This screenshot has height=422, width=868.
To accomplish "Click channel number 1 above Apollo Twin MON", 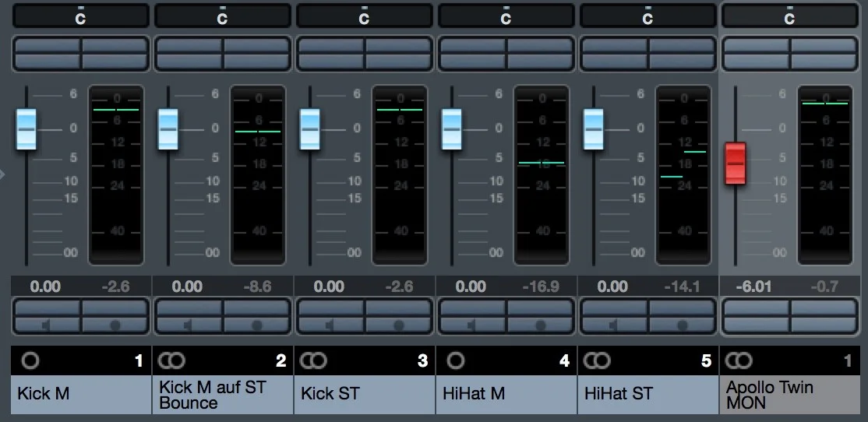I will 847,361.
